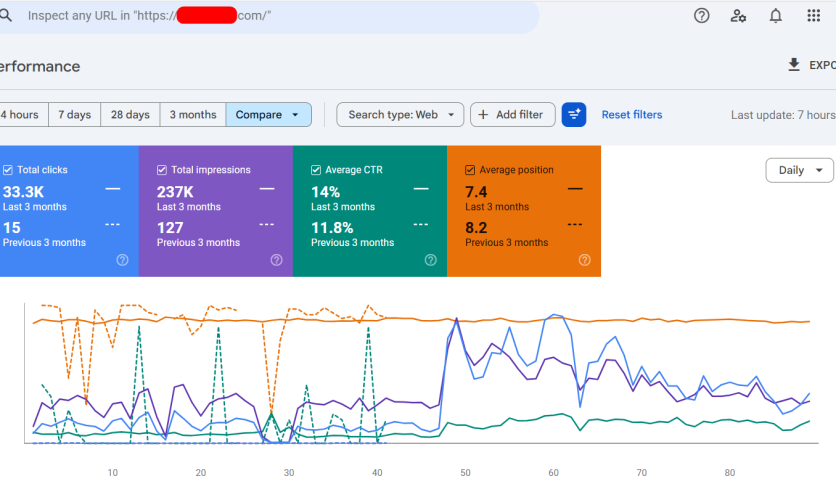Select the 28 days range tab
836x484 pixels.
pyautogui.click(x=130, y=115)
